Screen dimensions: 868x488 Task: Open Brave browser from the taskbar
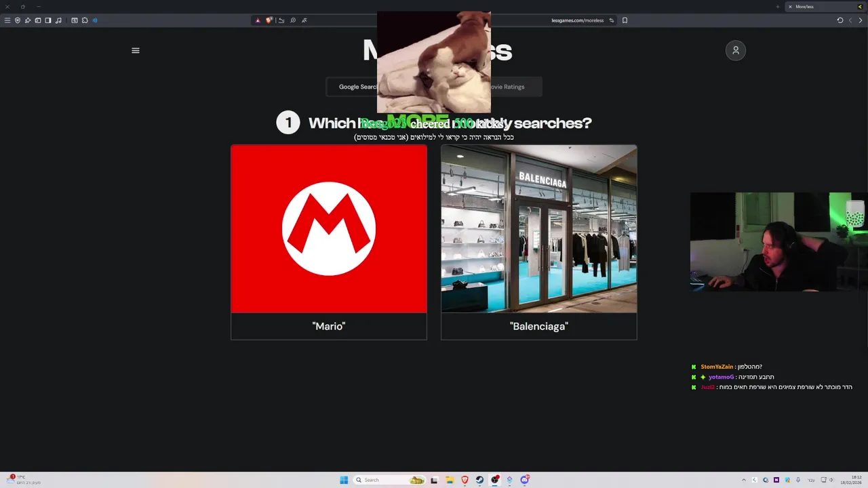tap(465, 480)
